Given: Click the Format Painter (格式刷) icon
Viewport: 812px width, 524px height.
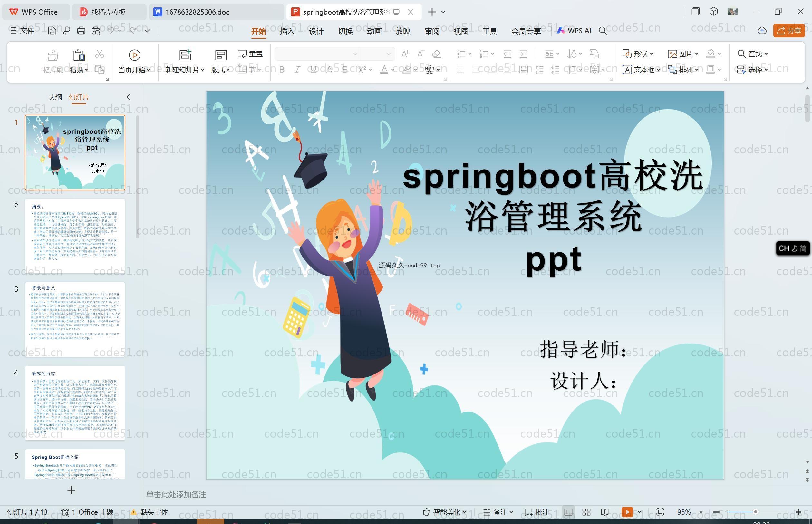Looking at the screenshot, I should 53,55.
